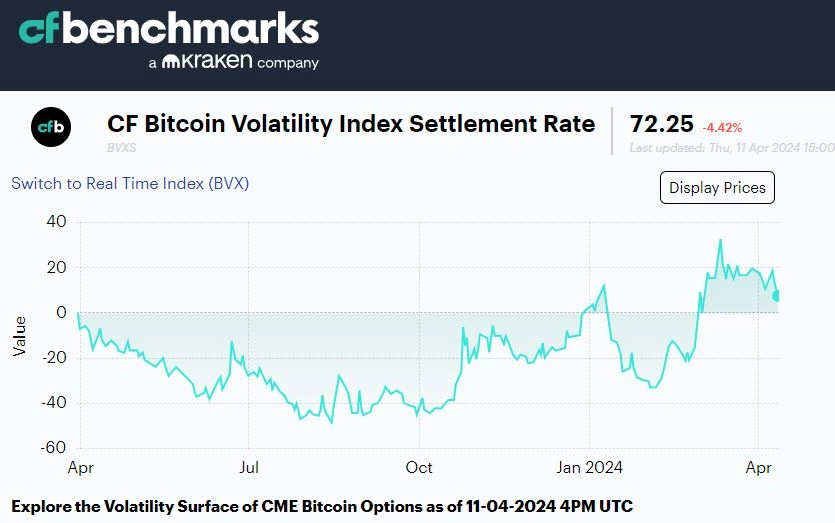Click the round cfb logo icon

pos(51,127)
